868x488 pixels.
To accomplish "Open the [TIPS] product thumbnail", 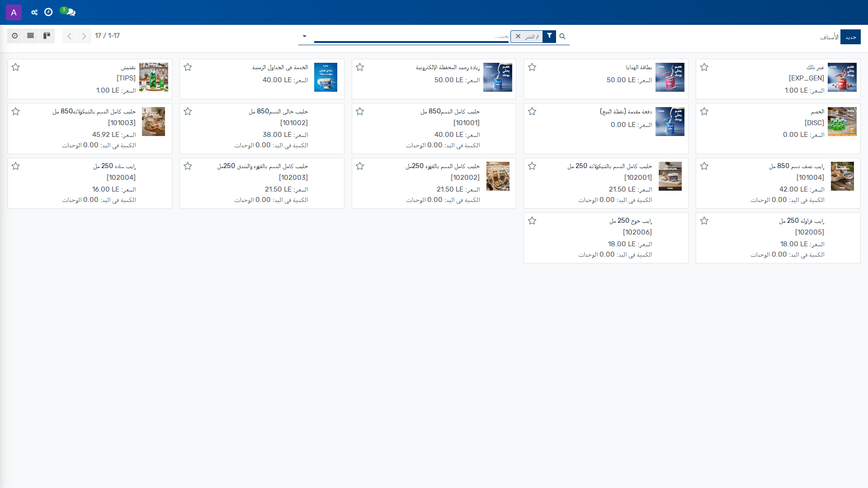I will pyautogui.click(x=154, y=77).
